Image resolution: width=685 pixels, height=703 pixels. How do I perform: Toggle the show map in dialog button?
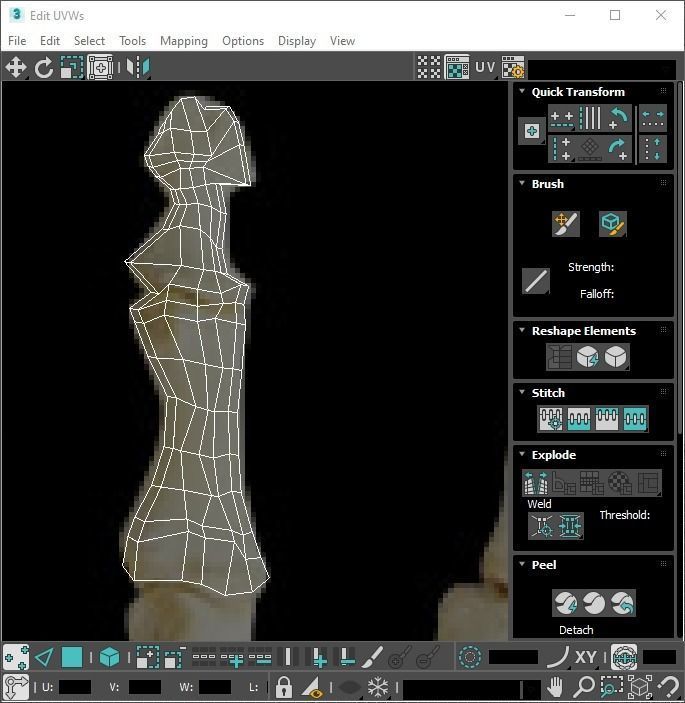click(457, 68)
